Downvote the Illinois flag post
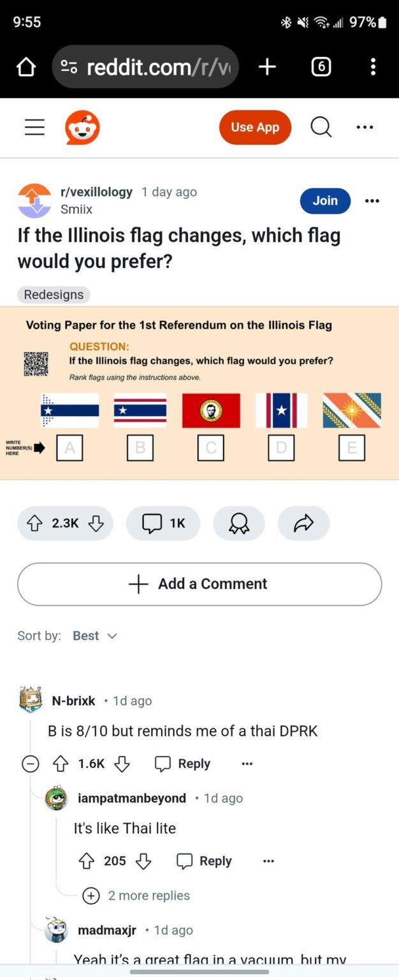This screenshot has width=399, height=980. 96,524
